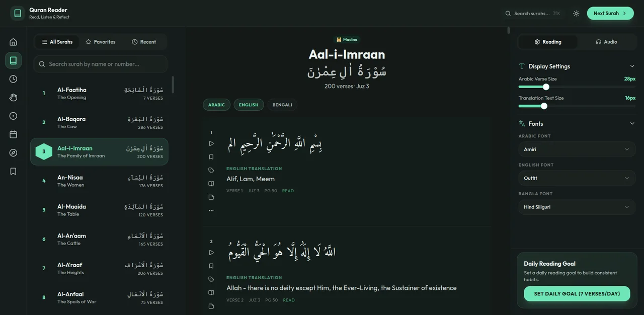The image size is (644, 315).
Task: Tag verse 2 with tag icon
Action: click(x=211, y=279)
